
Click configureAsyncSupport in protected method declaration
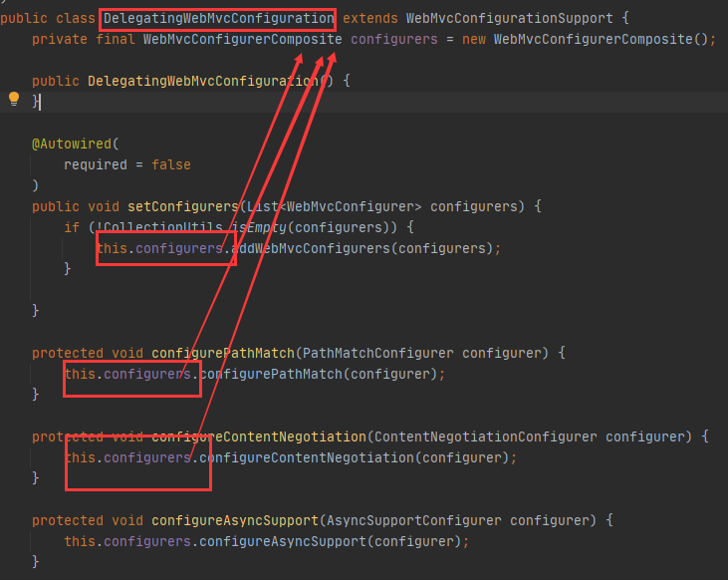235,520
